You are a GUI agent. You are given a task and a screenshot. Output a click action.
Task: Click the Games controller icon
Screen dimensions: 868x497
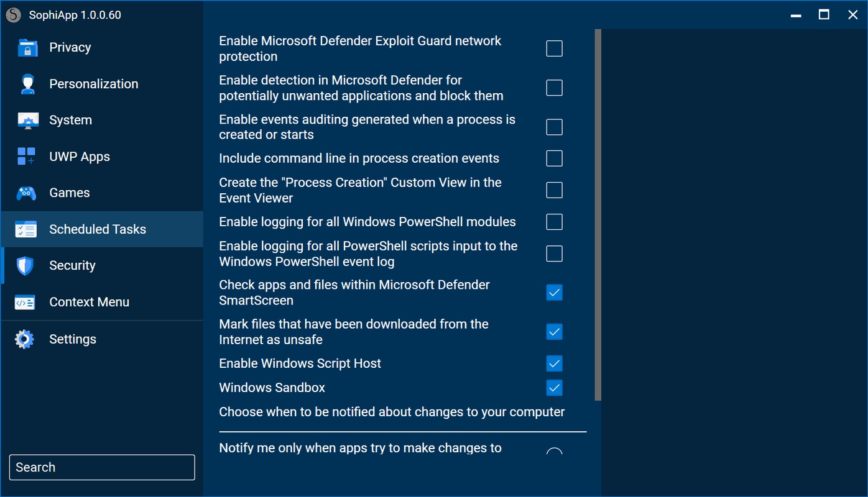26,193
